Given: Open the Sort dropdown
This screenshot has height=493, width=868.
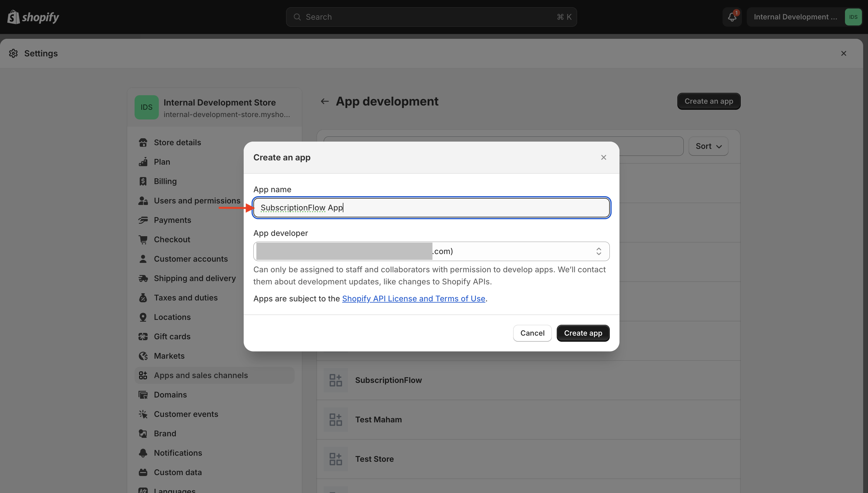Looking at the screenshot, I should pyautogui.click(x=708, y=146).
